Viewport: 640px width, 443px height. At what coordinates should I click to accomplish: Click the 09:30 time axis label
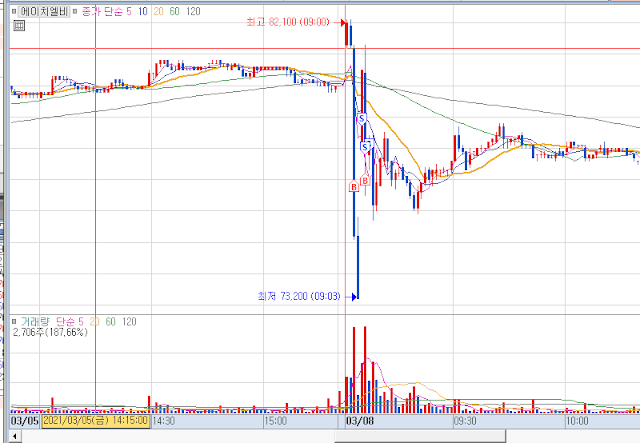point(465,421)
